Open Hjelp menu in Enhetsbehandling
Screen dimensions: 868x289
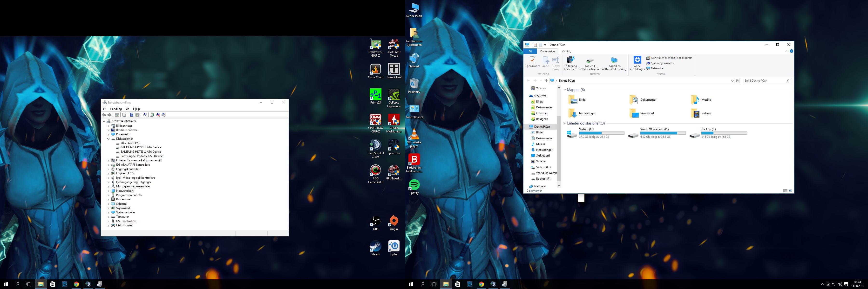(136, 109)
